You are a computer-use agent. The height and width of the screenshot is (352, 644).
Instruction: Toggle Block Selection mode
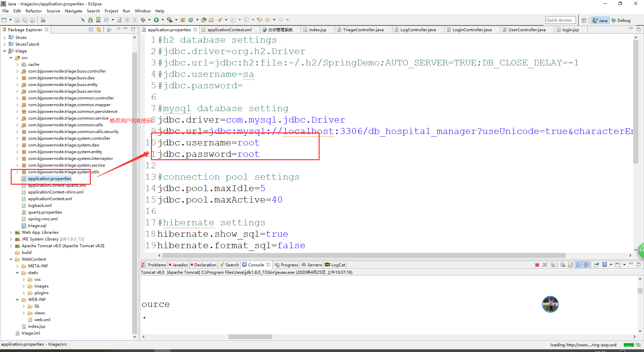coord(127,20)
